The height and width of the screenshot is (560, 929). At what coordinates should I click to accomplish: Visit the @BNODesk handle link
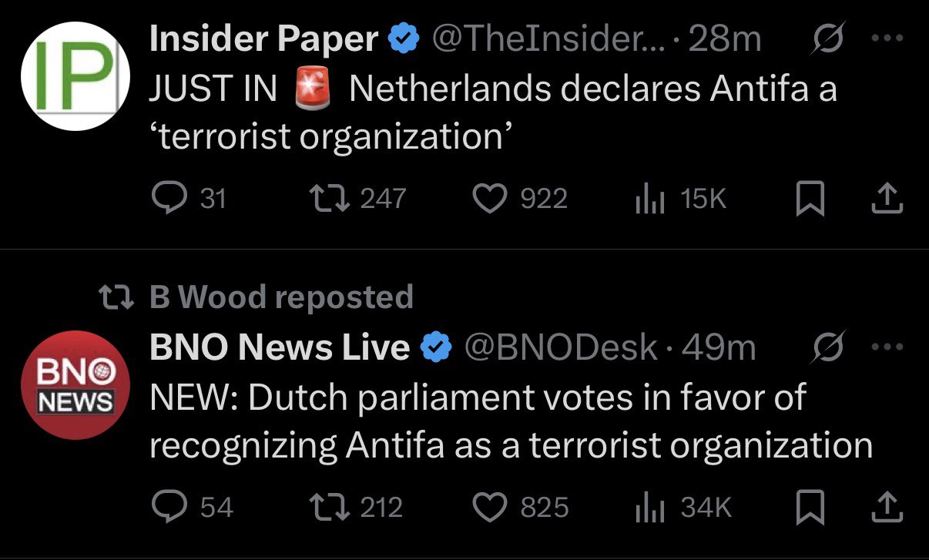click(x=559, y=348)
